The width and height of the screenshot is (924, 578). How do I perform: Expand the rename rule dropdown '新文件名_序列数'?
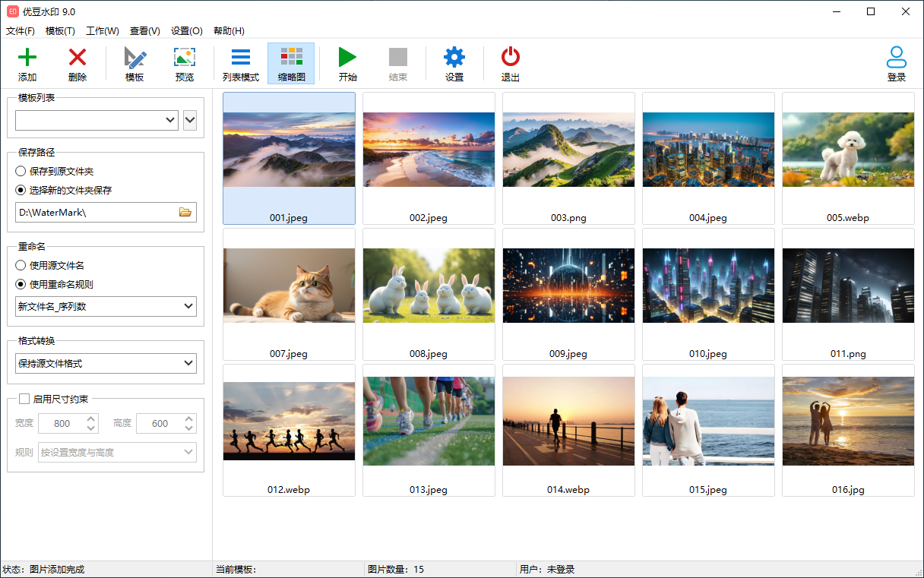[x=106, y=306]
